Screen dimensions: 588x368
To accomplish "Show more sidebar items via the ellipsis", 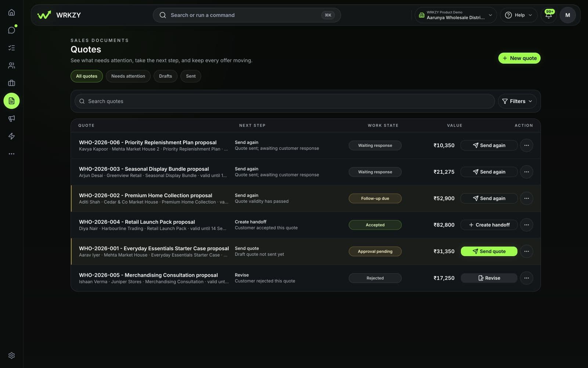I will pyautogui.click(x=11, y=154).
